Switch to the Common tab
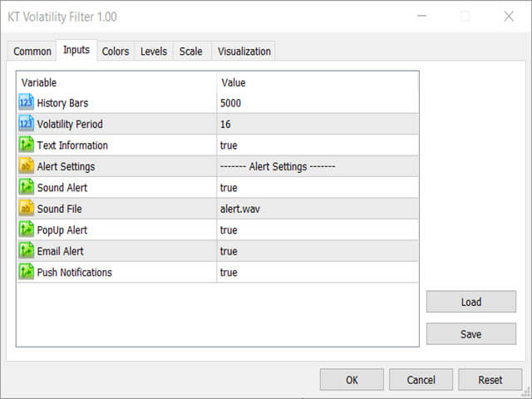532x399 pixels. click(x=32, y=52)
